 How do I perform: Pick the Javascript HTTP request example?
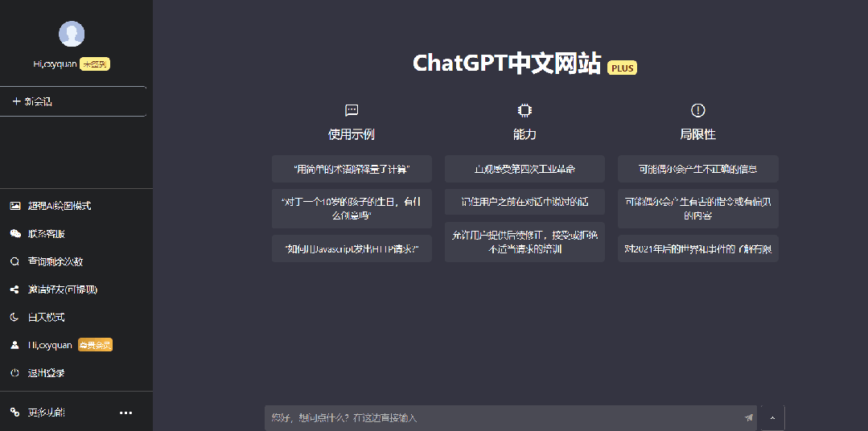tap(352, 249)
